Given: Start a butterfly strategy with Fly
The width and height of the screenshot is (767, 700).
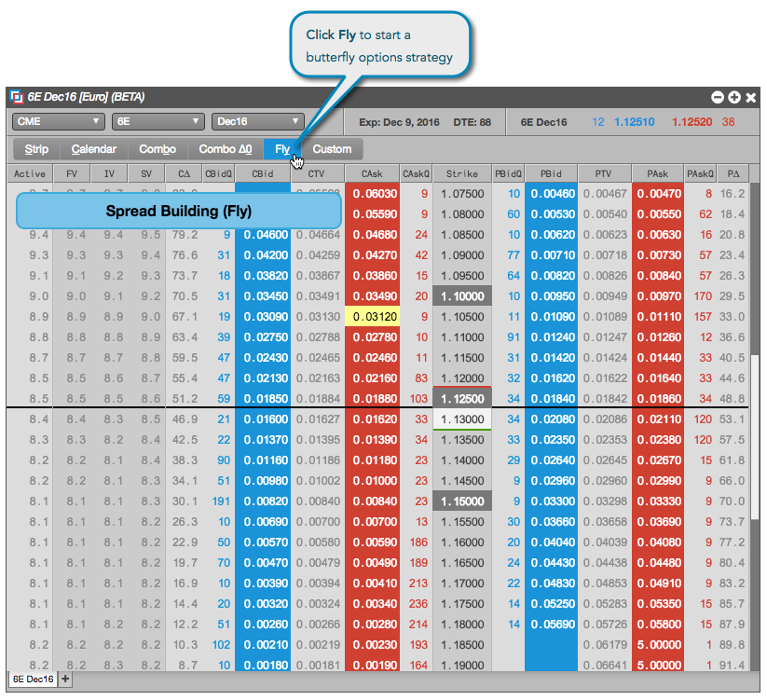Looking at the screenshot, I should click(x=282, y=149).
